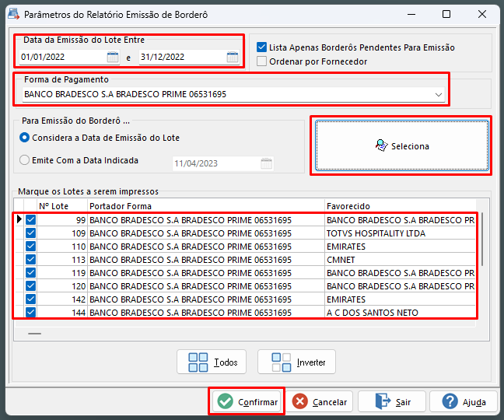The image size is (504, 420).
Task: Open calendar picker for end date 31/12/2022
Action: pos(233,58)
